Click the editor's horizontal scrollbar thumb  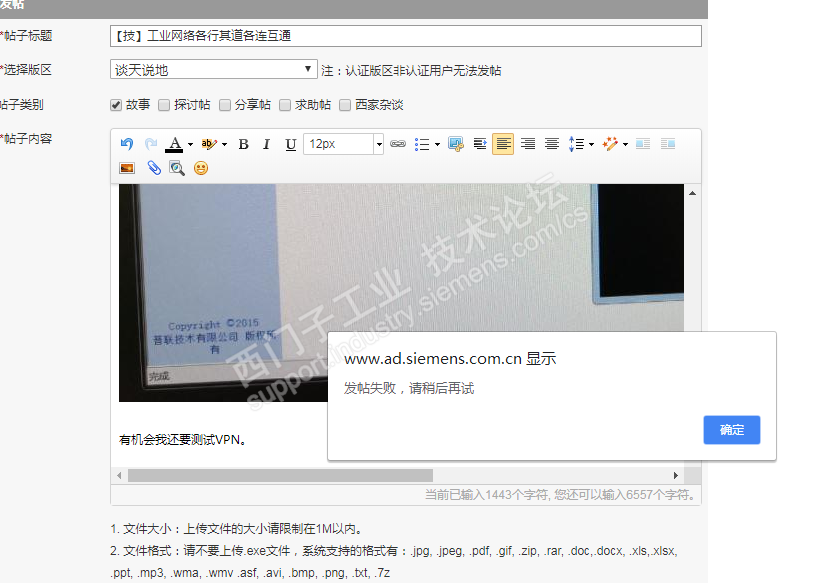(280, 475)
